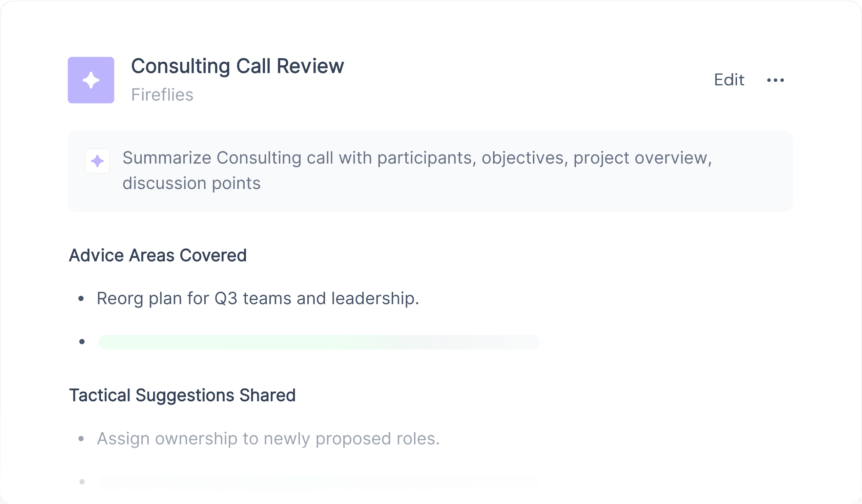
Task: Click bullet point before green loading bar
Action: click(82, 341)
